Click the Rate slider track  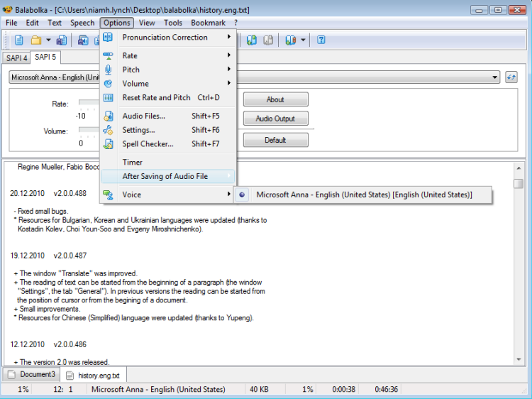click(x=89, y=102)
